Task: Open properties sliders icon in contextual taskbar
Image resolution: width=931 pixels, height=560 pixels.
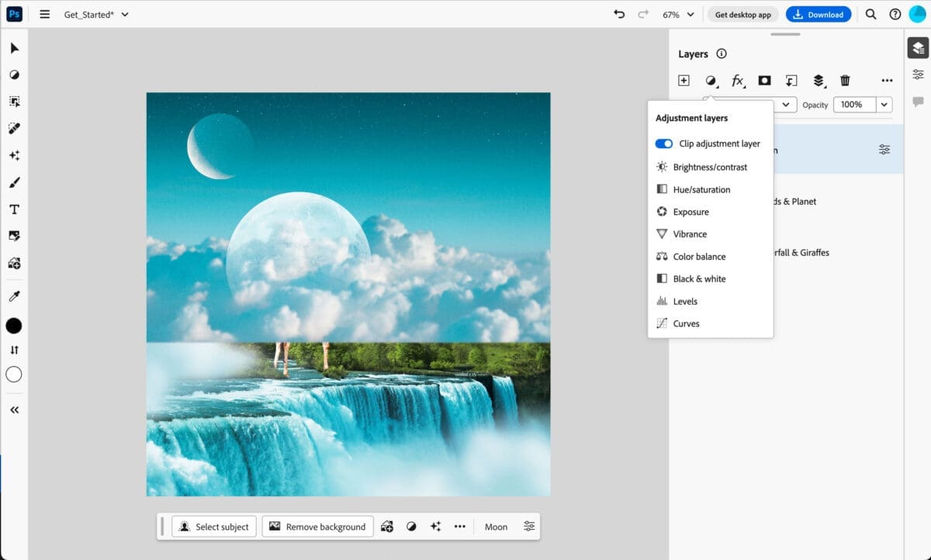Action: pos(529,526)
